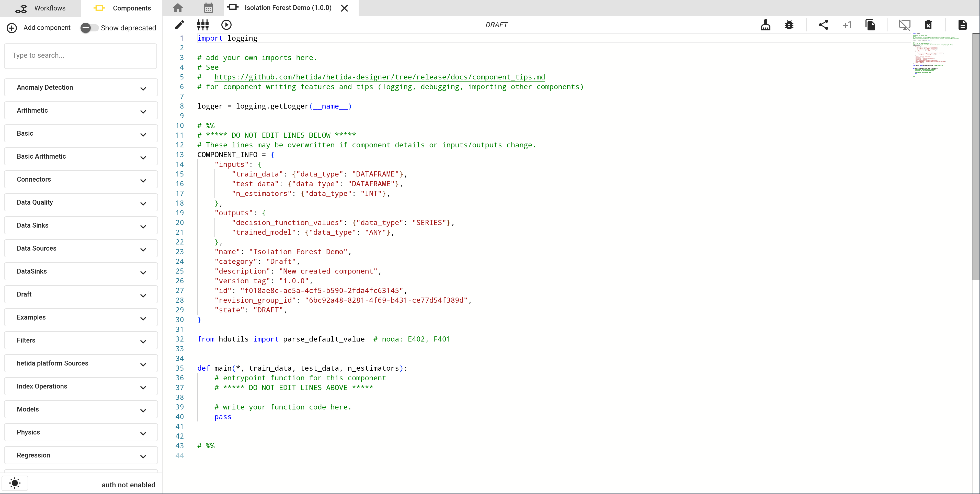Expand the Basic Arithmetic category
This screenshot has width=980, height=494.
81,156
